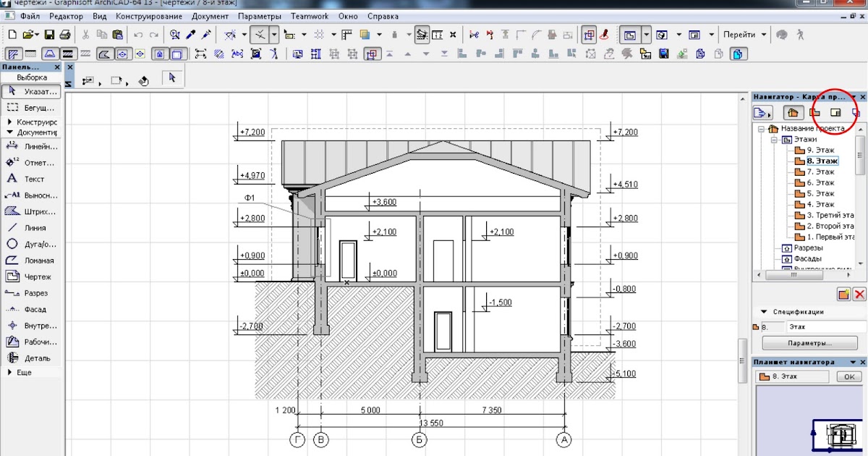The height and width of the screenshot is (456, 868).
Task: Click the Параметры... button
Action: (809, 343)
